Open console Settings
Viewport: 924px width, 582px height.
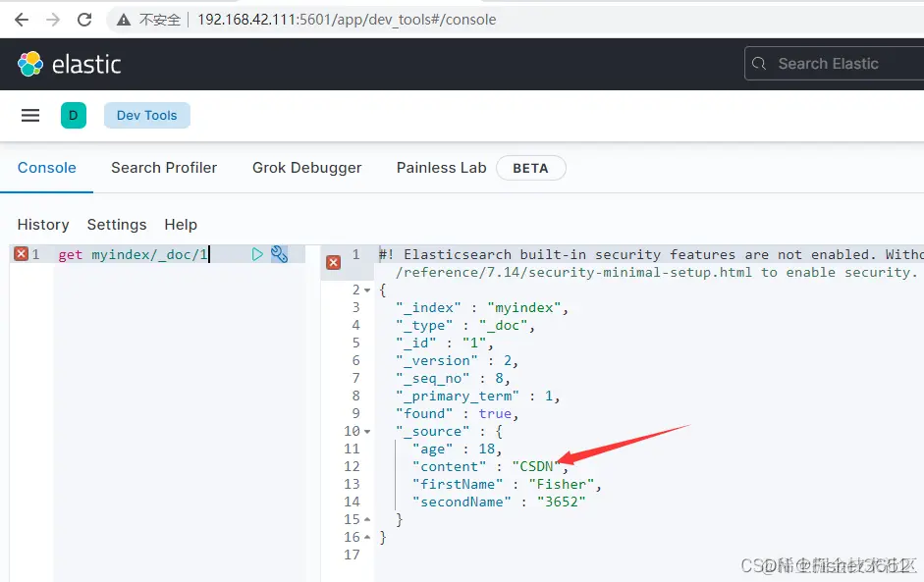[x=117, y=225]
